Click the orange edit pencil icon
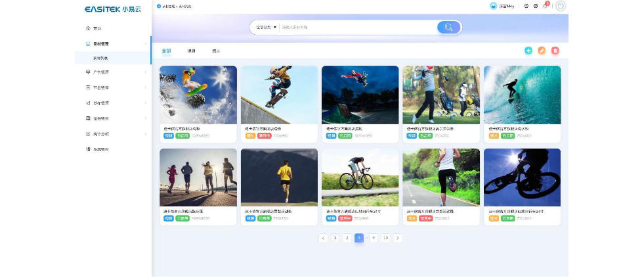 pos(542,51)
